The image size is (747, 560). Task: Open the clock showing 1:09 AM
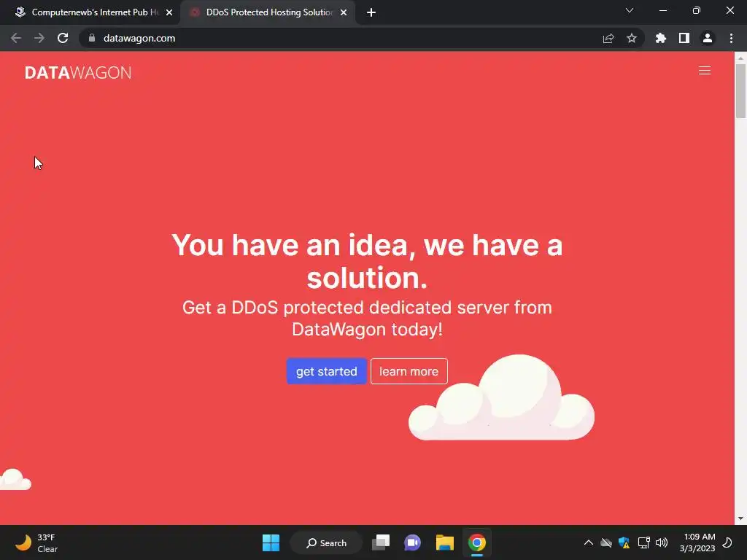pos(697,542)
